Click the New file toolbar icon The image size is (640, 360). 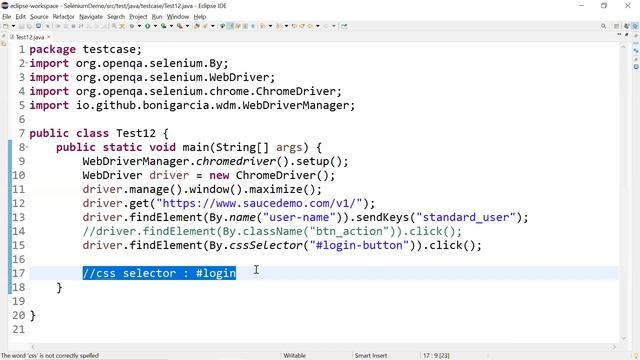coord(6,26)
